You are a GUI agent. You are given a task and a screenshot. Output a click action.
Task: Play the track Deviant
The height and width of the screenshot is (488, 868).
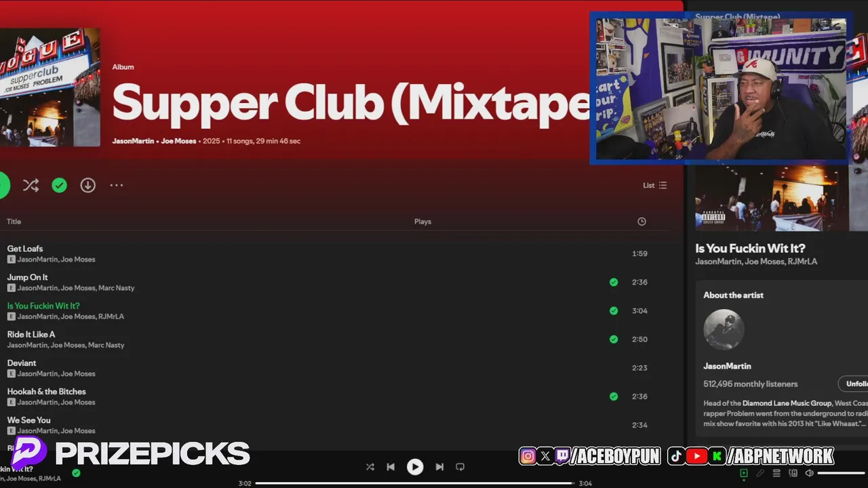click(22, 363)
